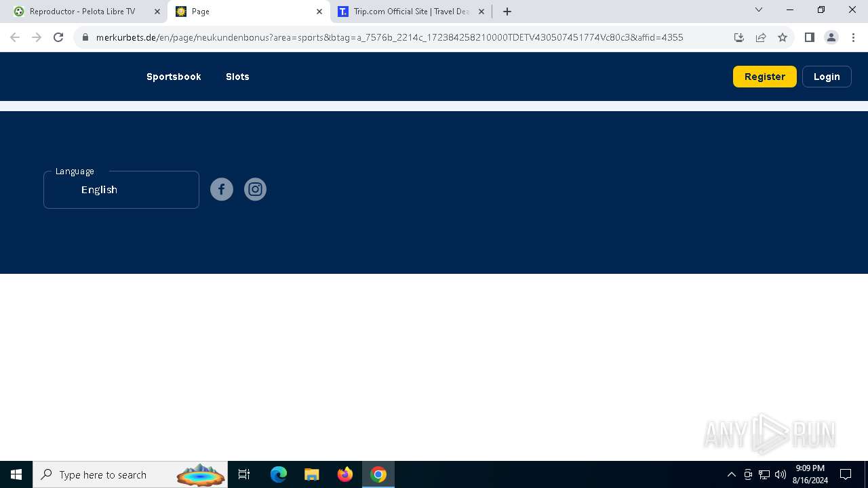This screenshot has height=488, width=868.
Task: Switch to the Trip.com Official Site tab
Action: (411, 12)
